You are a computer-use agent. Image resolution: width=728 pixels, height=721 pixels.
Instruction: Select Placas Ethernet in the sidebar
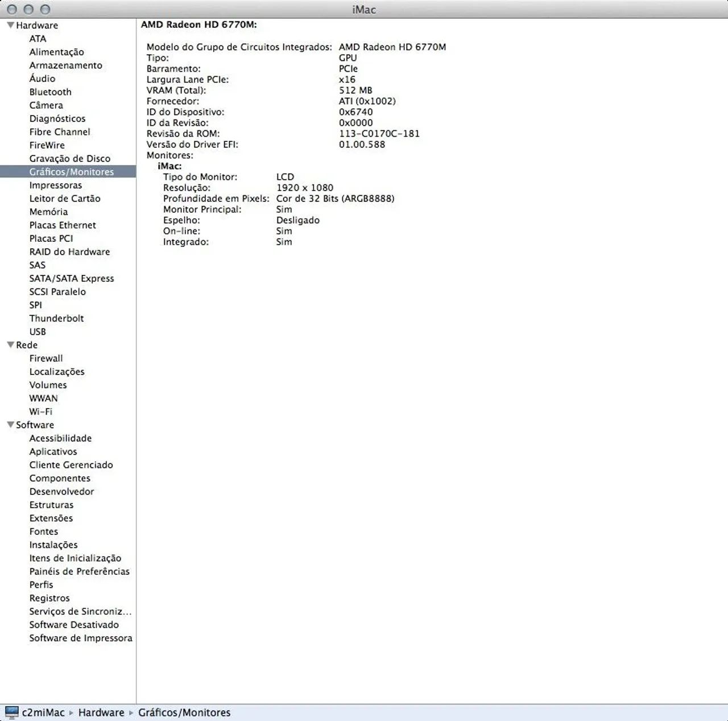coord(63,225)
